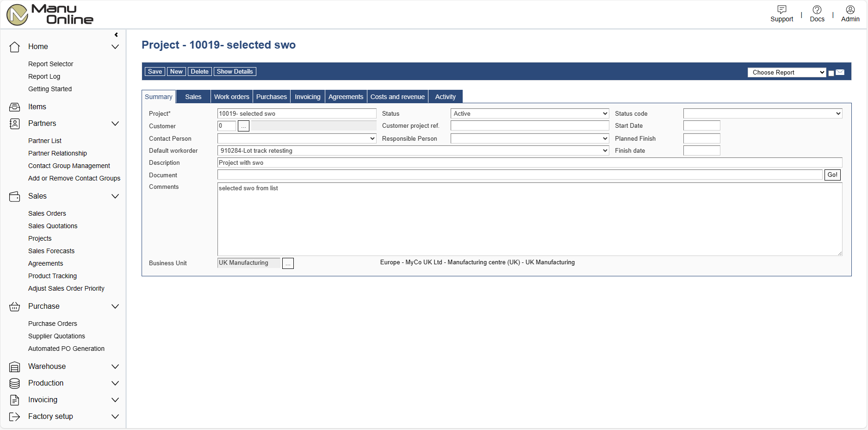Switch to the Work orders tab

231,97
